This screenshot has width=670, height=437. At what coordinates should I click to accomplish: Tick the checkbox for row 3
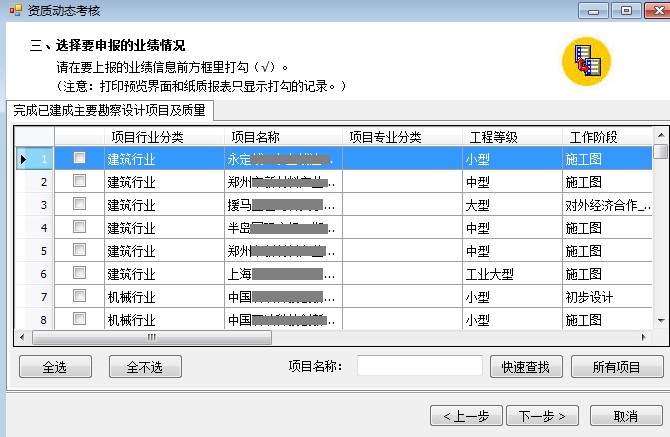click(x=80, y=204)
